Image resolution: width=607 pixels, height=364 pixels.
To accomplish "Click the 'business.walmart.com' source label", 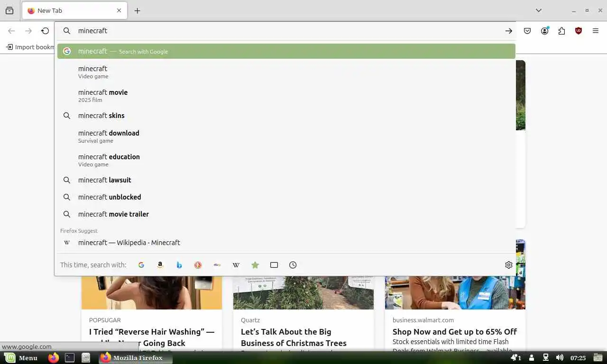I will coord(423,320).
